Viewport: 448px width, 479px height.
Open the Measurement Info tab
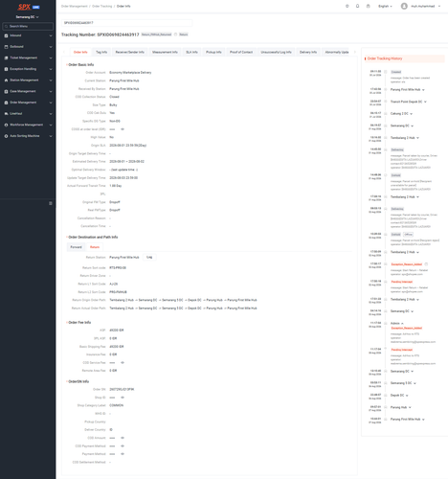click(x=165, y=52)
